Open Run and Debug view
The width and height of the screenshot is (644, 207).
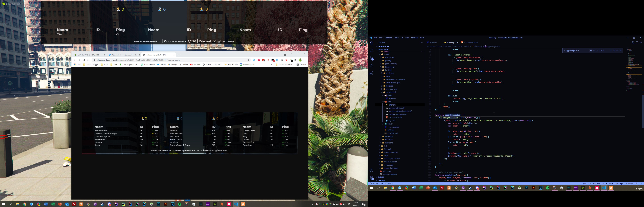tap(371, 66)
